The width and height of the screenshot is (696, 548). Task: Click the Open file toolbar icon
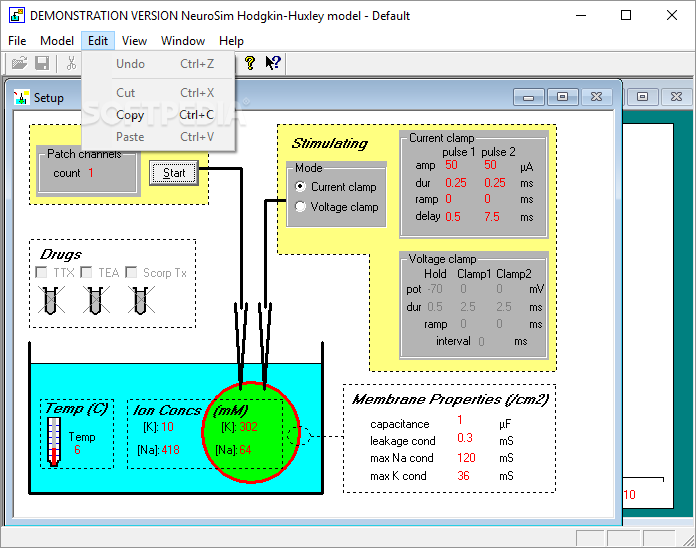pos(19,63)
